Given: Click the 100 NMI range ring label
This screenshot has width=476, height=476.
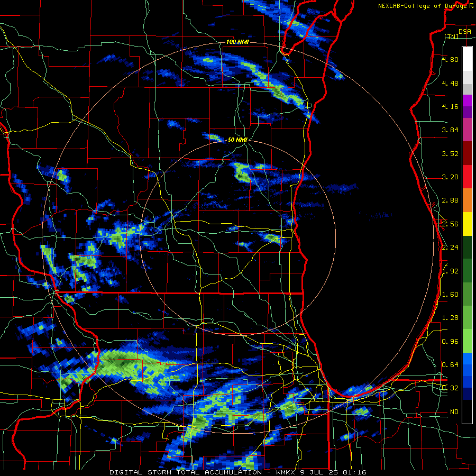Looking at the screenshot, I should 237,42.
